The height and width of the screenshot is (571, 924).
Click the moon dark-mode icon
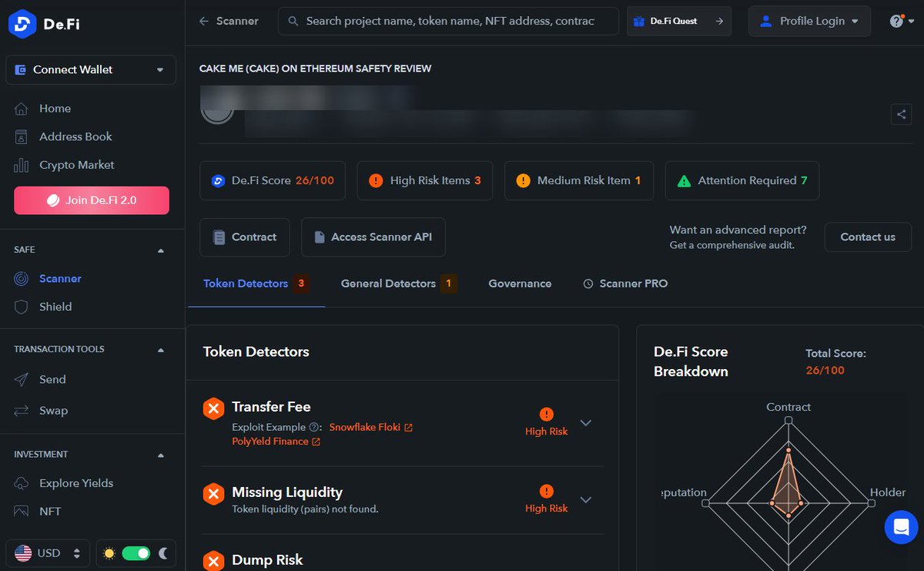[x=162, y=553]
